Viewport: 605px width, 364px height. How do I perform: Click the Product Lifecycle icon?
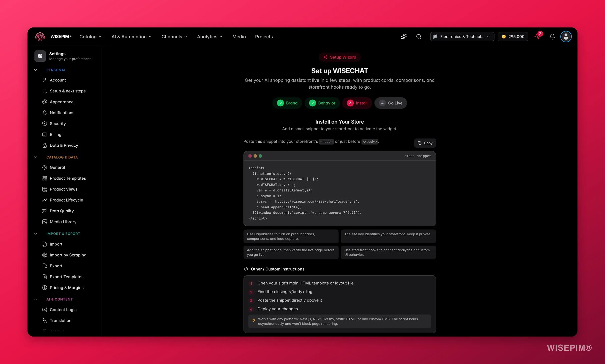[x=45, y=200]
